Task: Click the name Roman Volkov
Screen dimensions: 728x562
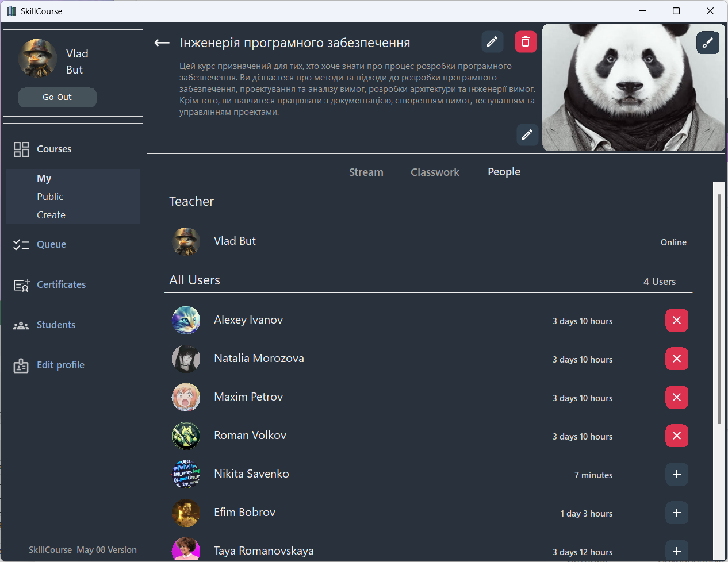Action: click(x=250, y=435)
